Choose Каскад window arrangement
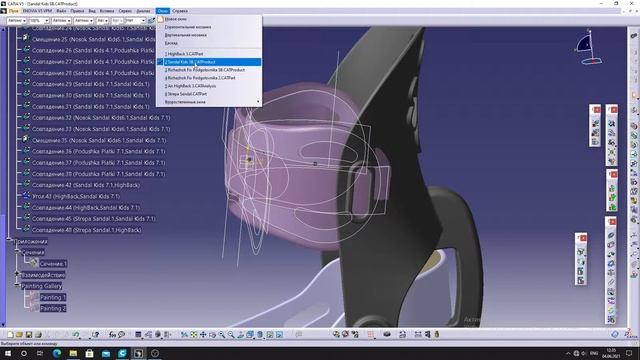This screenshot has width=640, height=360. point(209,43)
